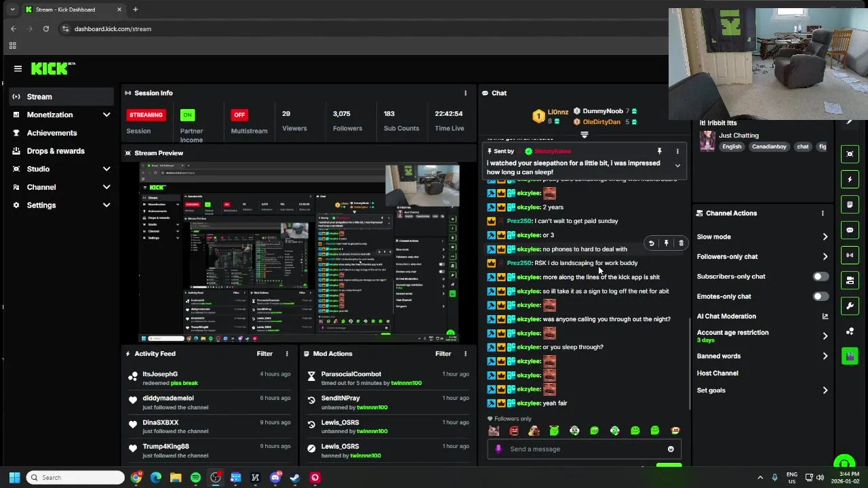The image size is (868, 488).
Task: Open Steam from the taskbar
Action: [295, 478]
